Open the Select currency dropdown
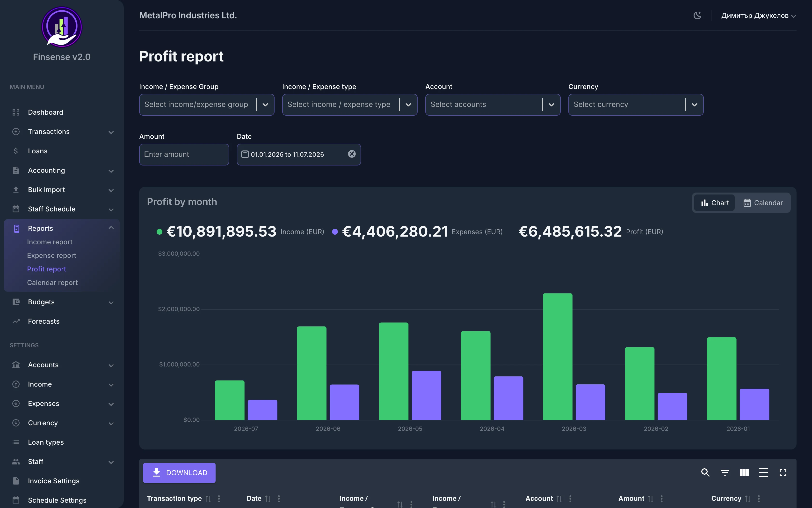Screen dimensions: 812x508 636,105
